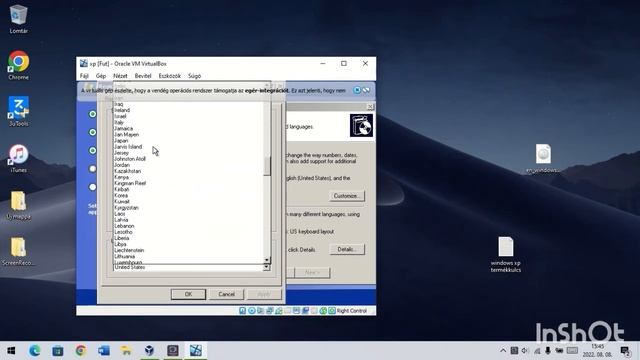The image size is (640, 360).
Task: Select Liberia in the country list
Action: 122,238
